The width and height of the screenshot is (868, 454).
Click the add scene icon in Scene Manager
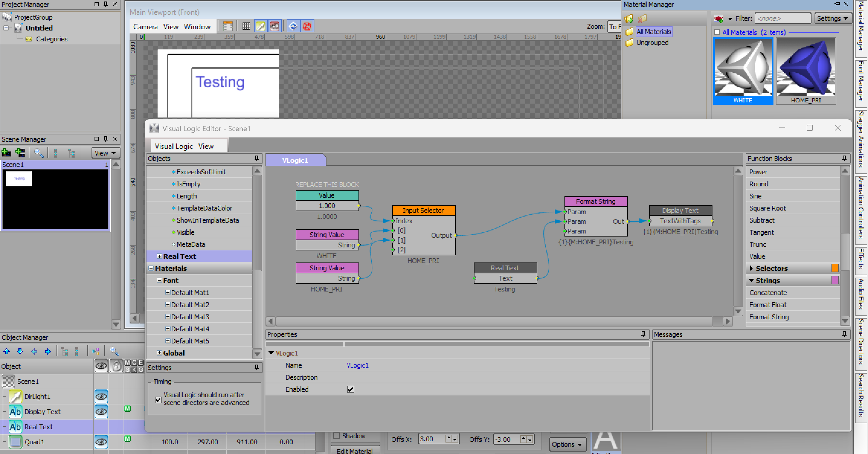pyautogui.click(x=6, y=153)
